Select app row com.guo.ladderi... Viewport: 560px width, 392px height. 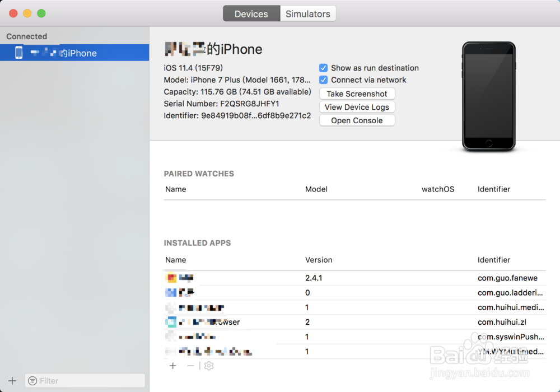354,292
